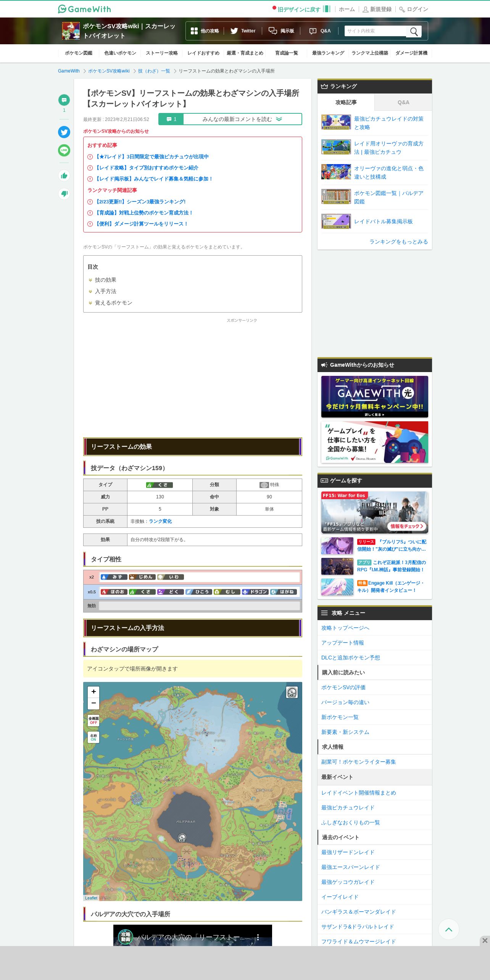Click the game wiki thumbnail icon
This screenshot has width=490, height=980.
71,31
